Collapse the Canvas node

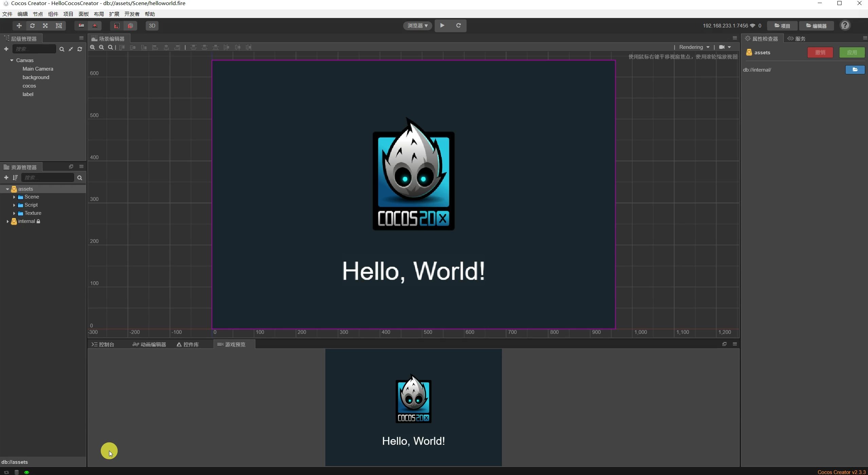tap(12, 60)
